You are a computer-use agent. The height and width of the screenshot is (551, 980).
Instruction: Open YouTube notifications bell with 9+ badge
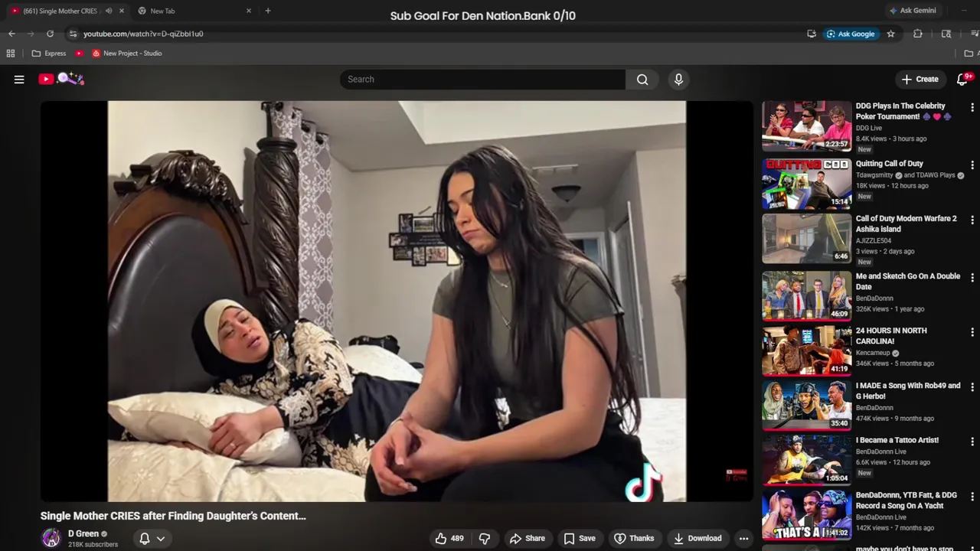[963, 79]
